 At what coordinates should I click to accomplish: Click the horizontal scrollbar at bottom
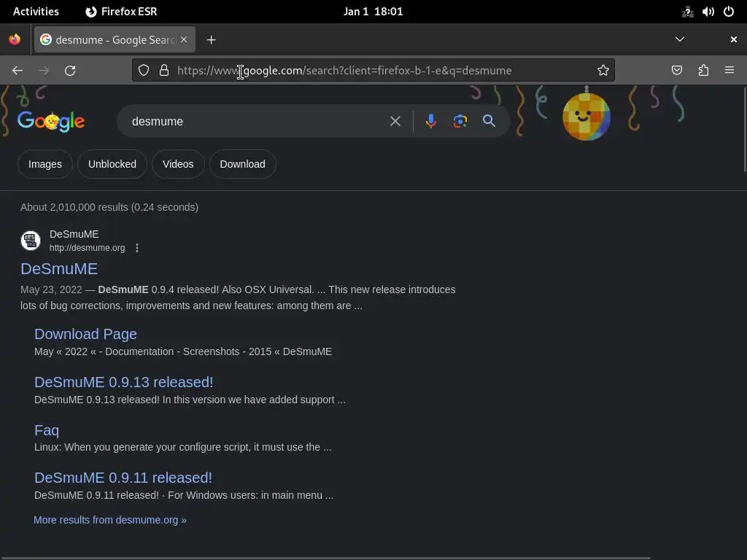click(x=325, y=558)
